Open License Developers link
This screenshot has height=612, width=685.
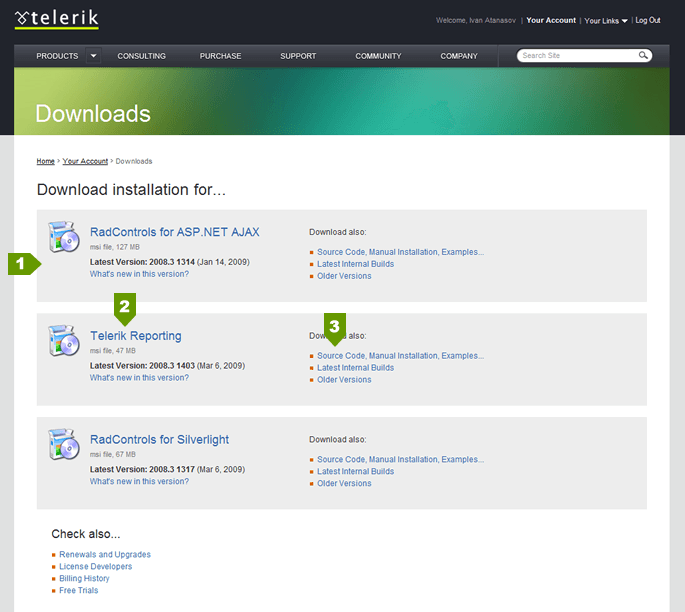pyautogui.click(x=96, y=566)
